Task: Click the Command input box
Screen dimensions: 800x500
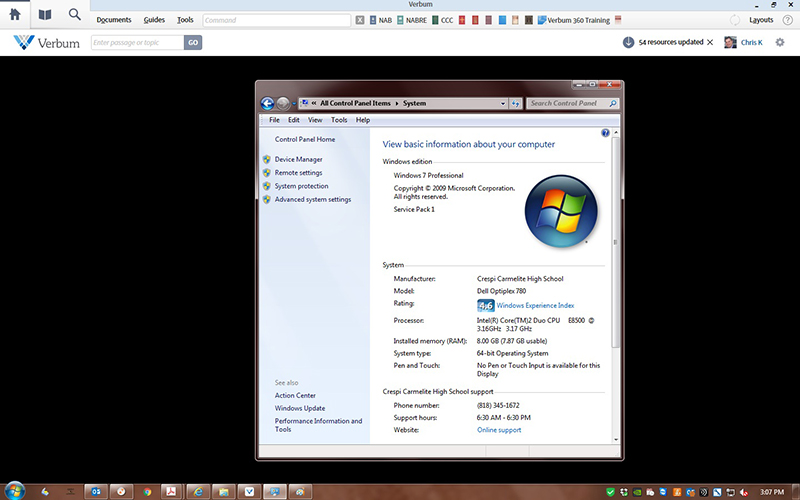Action: (276, 20)
